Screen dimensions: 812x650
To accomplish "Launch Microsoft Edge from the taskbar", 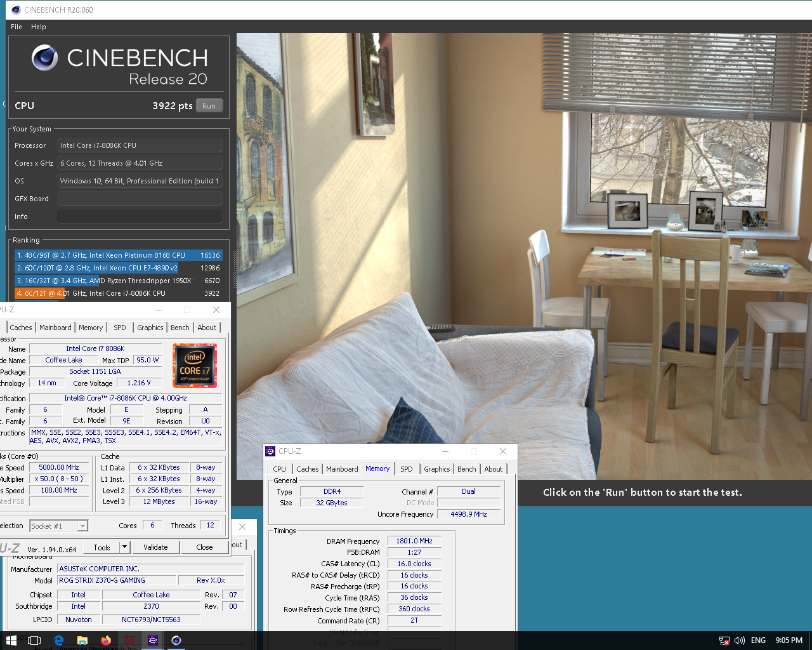I will 59,640.
